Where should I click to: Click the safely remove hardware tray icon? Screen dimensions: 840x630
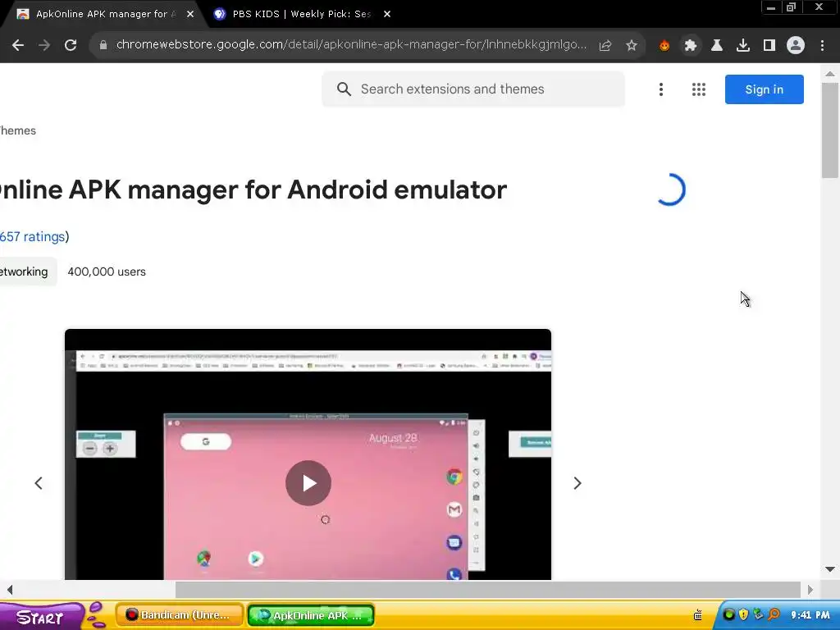758,614
